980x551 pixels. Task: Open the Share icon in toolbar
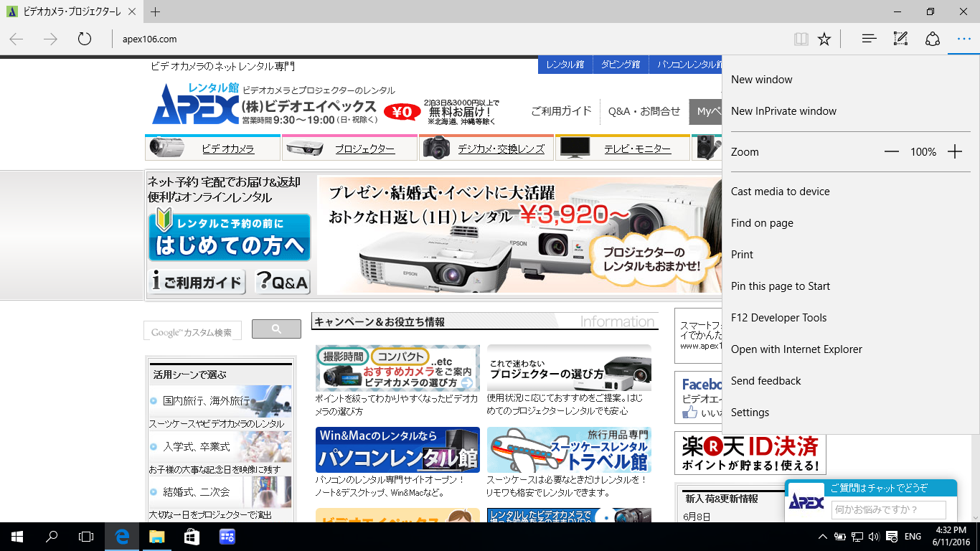pyautogui.click(x=932, y=39)
